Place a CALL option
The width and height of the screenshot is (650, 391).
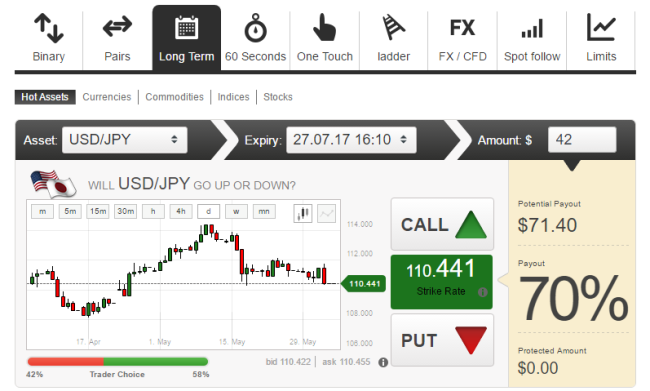(x=442, y=224)
